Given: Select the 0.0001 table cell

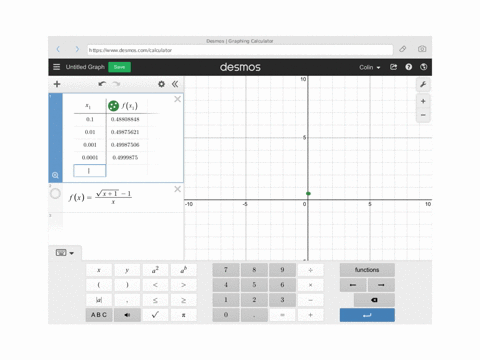Looking at the screenshot, I should (90, 157).
